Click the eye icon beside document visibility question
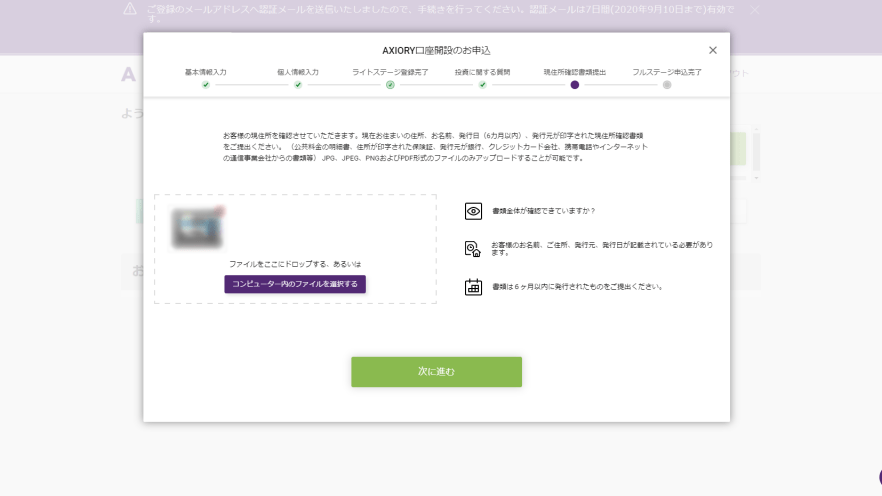 click(x=473, y=211)
